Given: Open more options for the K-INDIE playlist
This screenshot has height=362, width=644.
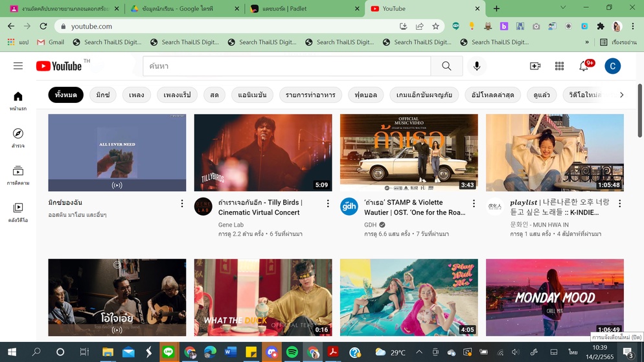Looking at the screenshot, I should pyautogui.click(x=619, y=203).
